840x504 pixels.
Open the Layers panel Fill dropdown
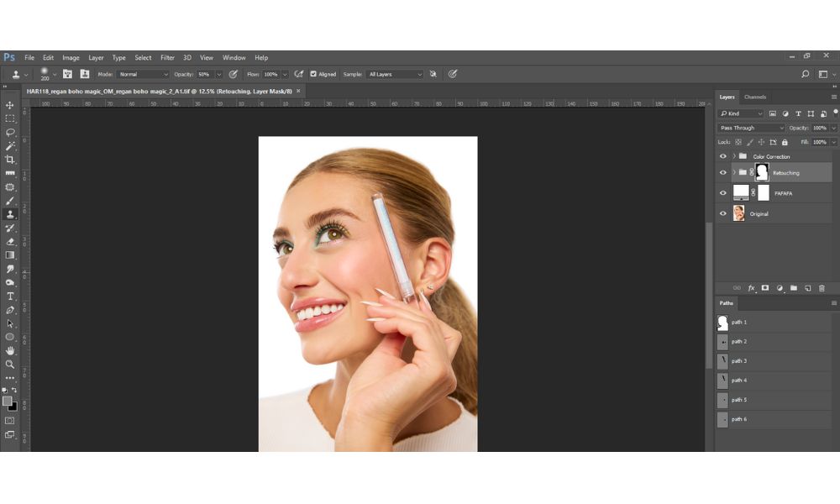click(833, 143)
